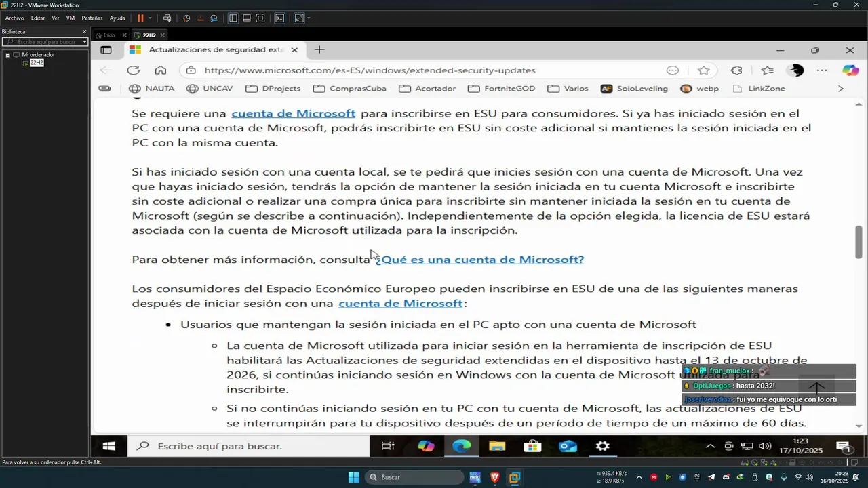Open the Ver menu
This screenshot has height=488, width=868.
point(56,18)
